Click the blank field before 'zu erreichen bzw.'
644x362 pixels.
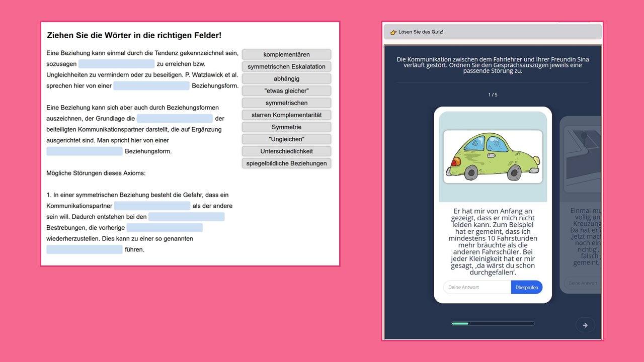[116, 64]
